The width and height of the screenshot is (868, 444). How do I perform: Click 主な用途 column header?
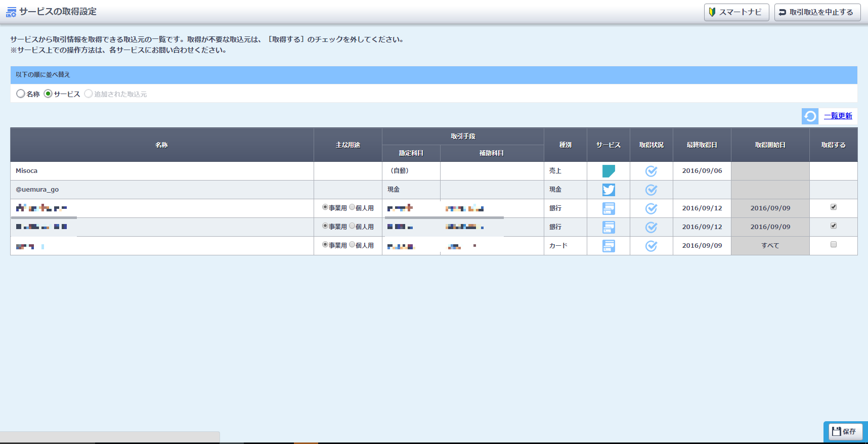coord(348,145)
